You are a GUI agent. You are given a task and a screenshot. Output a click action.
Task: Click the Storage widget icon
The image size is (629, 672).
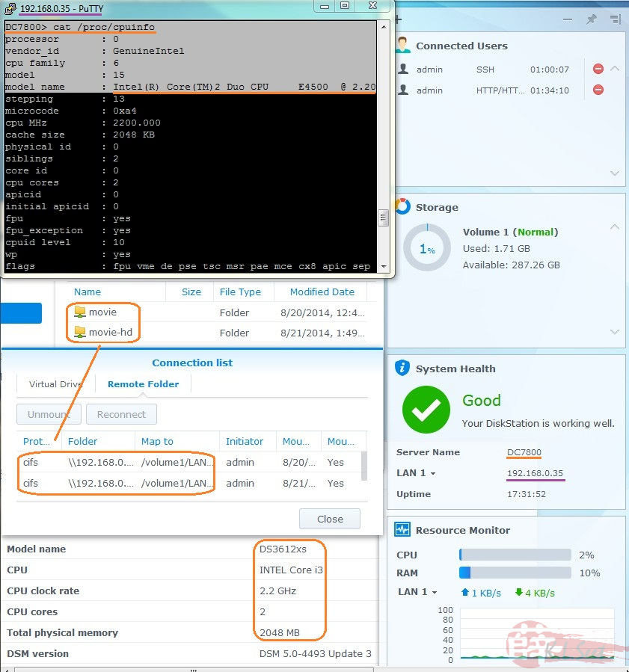402,206
